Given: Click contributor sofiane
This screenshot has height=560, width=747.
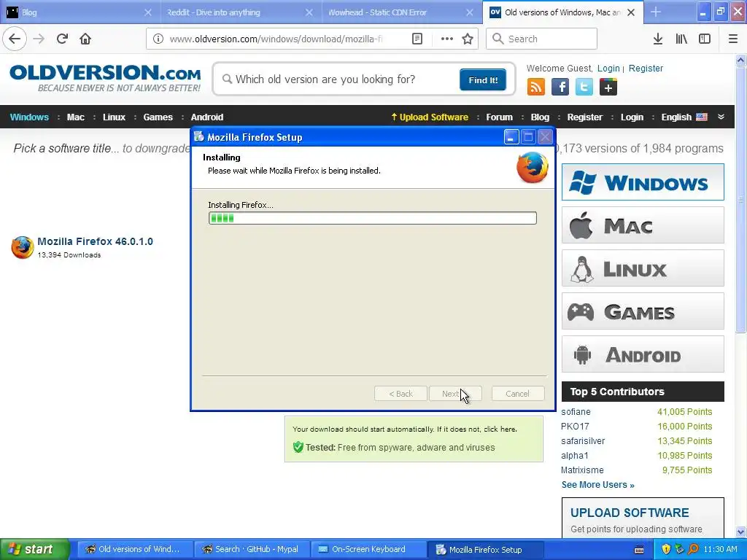Looking at the screenshot, I should click(576, 412).
